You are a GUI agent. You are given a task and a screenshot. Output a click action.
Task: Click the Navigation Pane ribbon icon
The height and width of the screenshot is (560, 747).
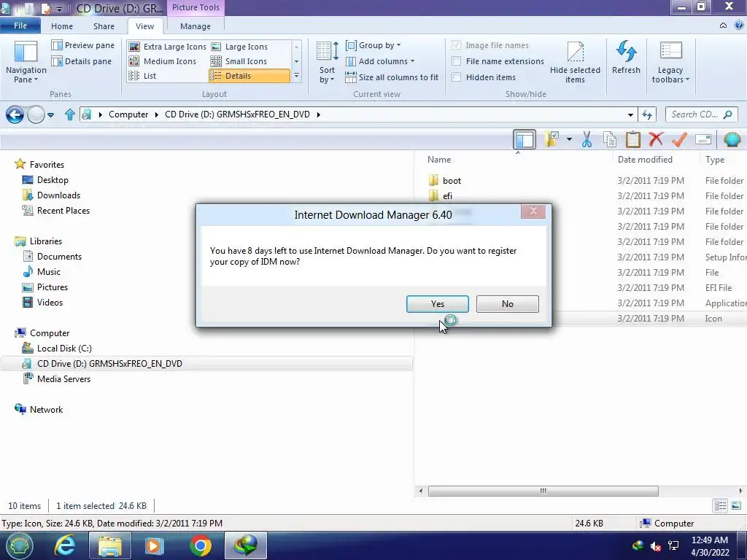(26, 62)
